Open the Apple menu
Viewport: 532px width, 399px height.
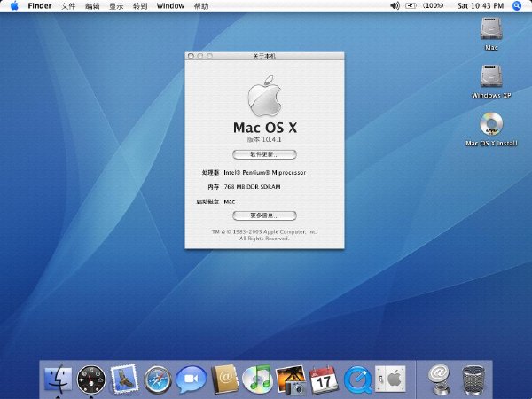pos(14,6)
